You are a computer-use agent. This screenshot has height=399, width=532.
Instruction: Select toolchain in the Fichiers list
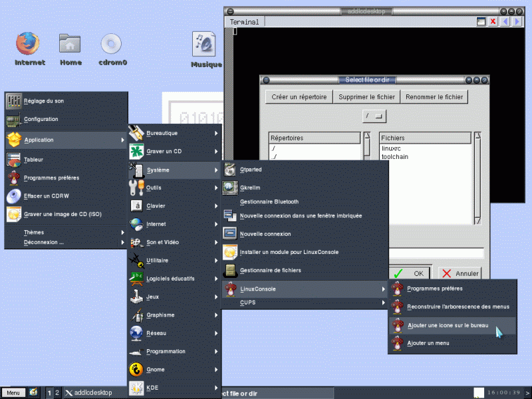[392, 156]
